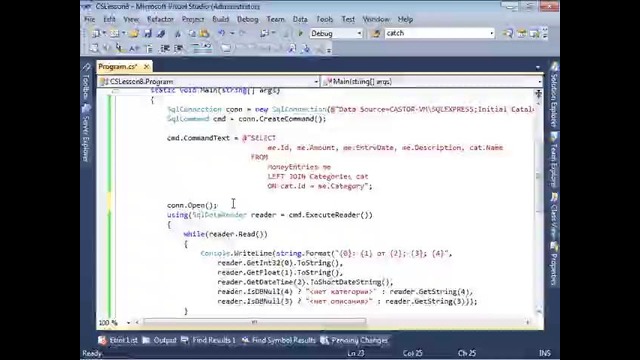Save the current file with the floppy icon

[147, 33]
